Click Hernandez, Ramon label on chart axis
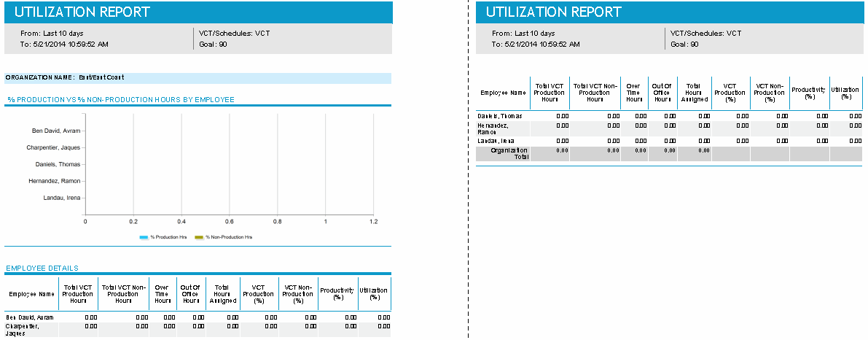Viewport: 868px width, 340px height. pyautogui.click(x=54, y=181)
